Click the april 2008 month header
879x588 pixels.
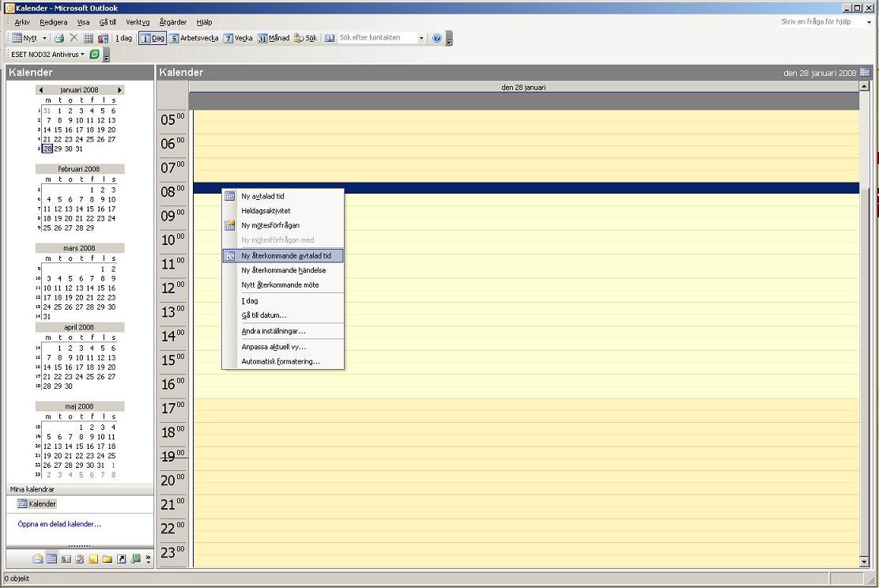click(79, 326)
